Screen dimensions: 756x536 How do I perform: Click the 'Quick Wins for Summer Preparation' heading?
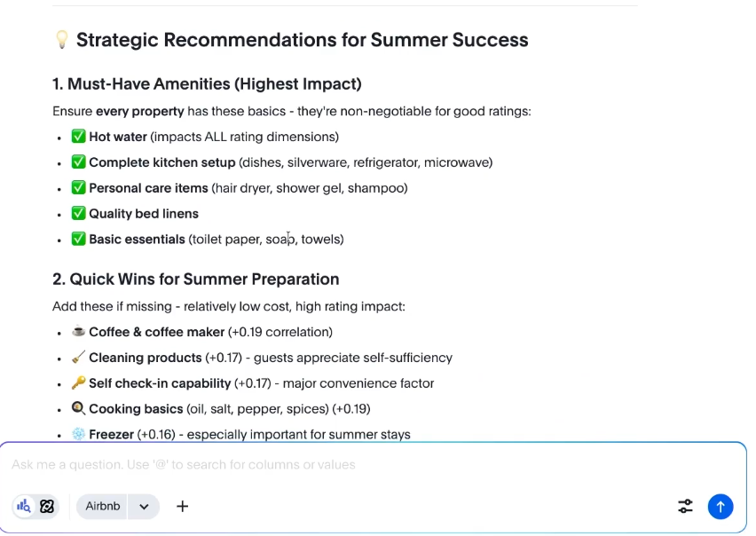coord(195,279)
